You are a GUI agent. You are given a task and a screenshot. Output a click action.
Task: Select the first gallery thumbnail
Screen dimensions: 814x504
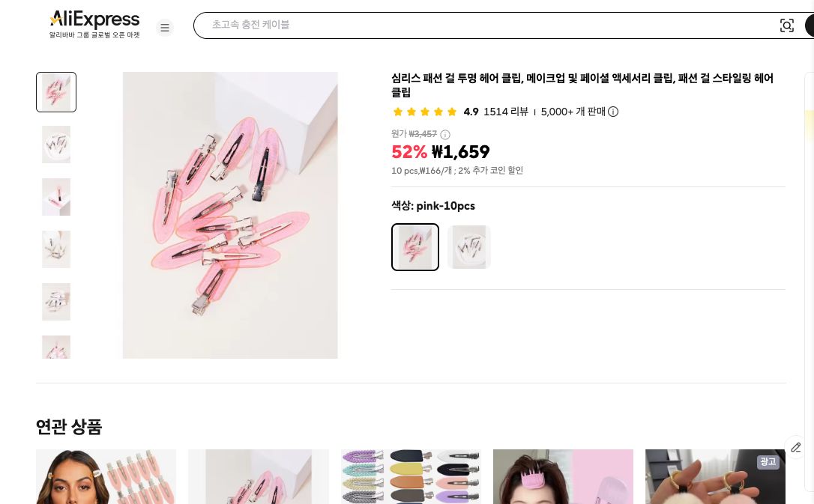pos(56,92)
